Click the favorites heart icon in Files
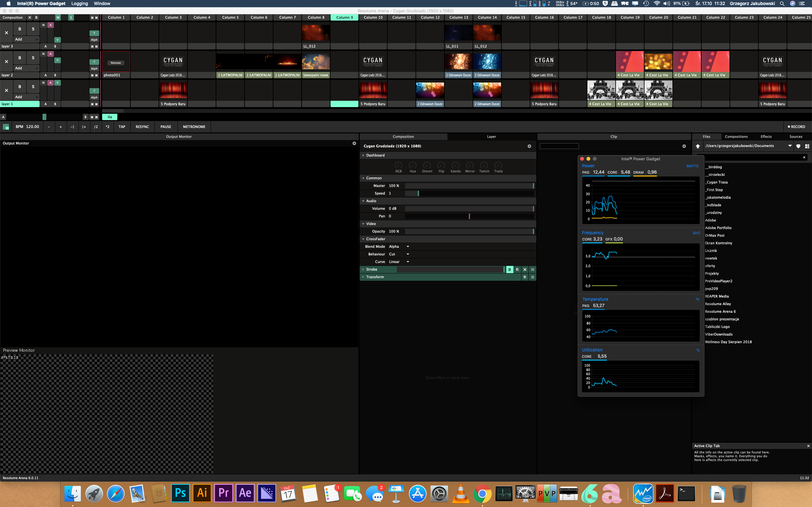This screenshot has height=507, width=812. click(x=798, y=146)
